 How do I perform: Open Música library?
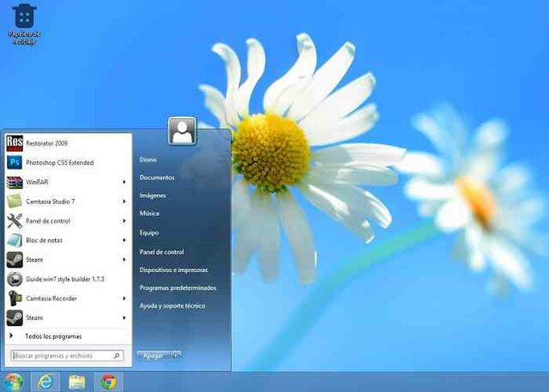click(x=149, y=214)
